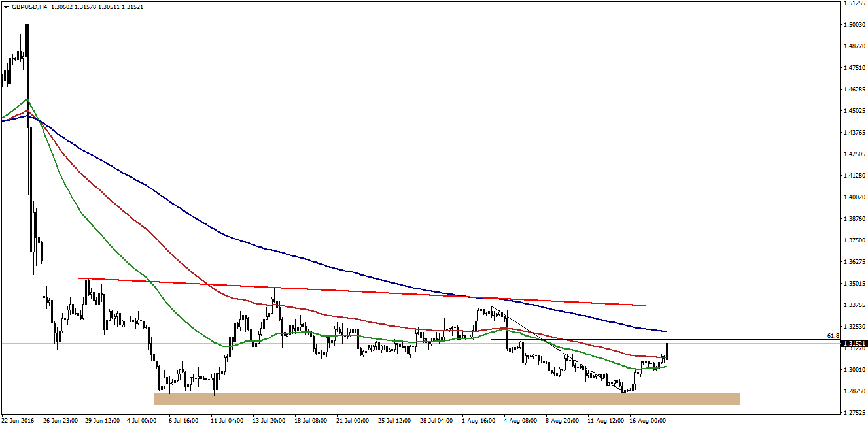Click the 1.28750 price axis label
This screenshot has height=428, width=868.
tap(855, 391)
